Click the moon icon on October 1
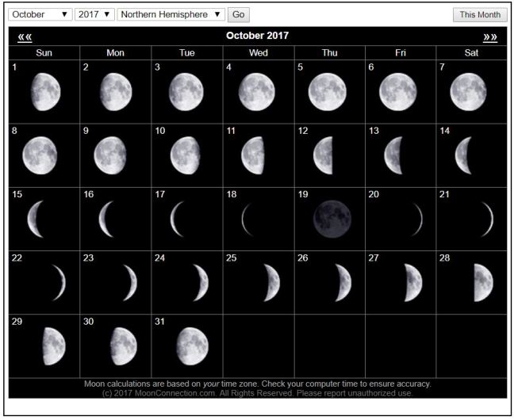This screenshot has width=514, height=420. click(x=42, y=92)
